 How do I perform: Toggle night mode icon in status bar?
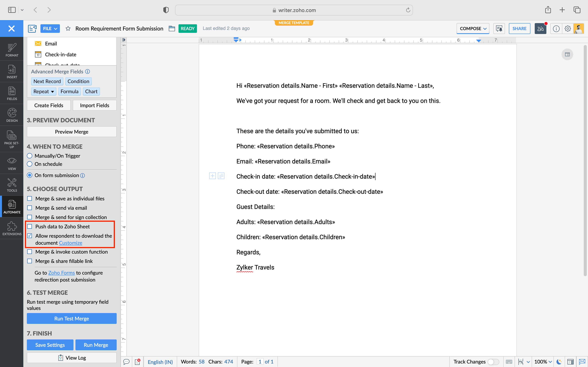click(559, 362)
